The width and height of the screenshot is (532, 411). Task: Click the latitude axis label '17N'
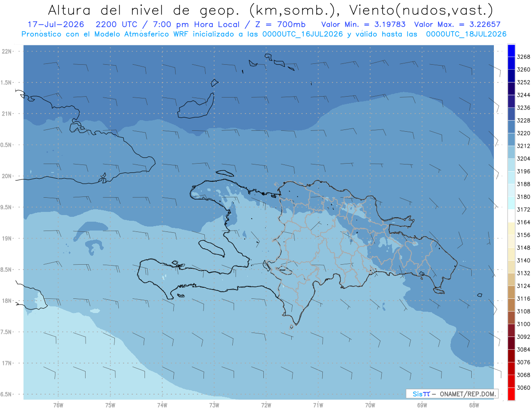tap(8, 363)
